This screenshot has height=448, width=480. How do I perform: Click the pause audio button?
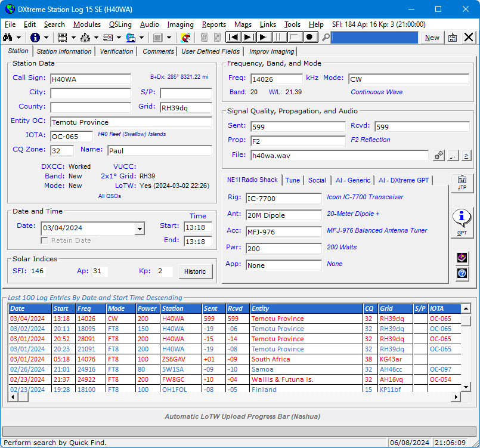tap(279, 38)
